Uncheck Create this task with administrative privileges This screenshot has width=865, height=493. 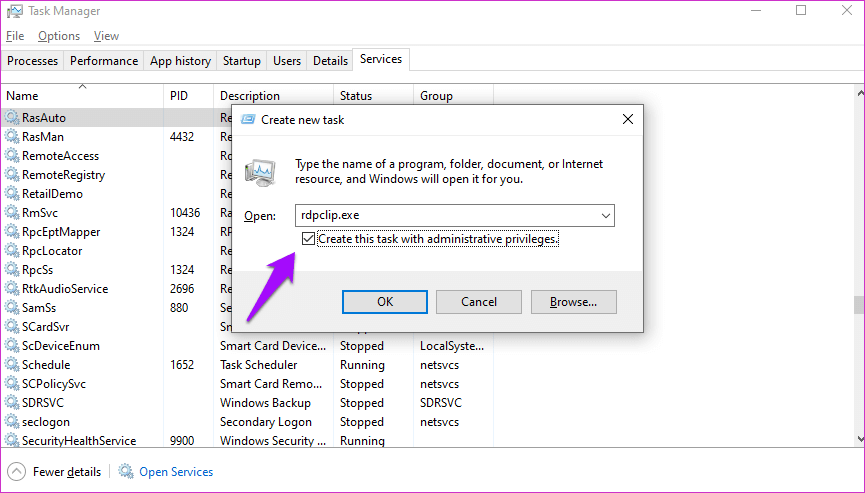click(x=309, y=239)
